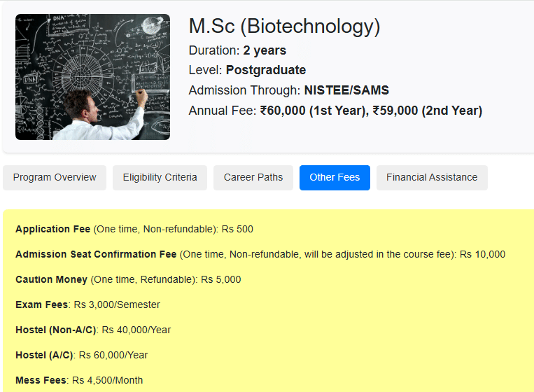Click the active Other Fees tab
Screen dimensions: 534x392
tap(335, 177)
